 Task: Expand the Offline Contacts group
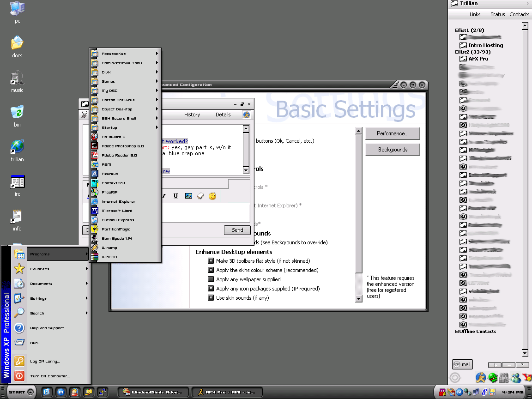[x=457, y=331]
